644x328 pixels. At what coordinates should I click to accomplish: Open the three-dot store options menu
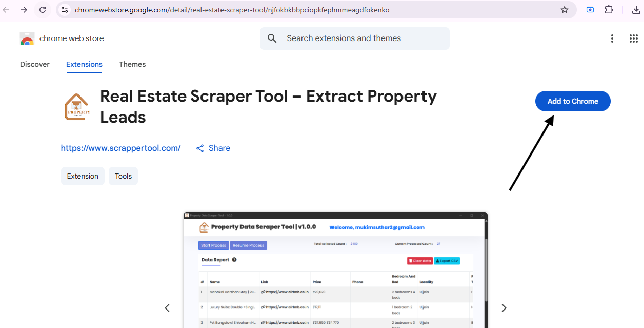click(612, 38)
